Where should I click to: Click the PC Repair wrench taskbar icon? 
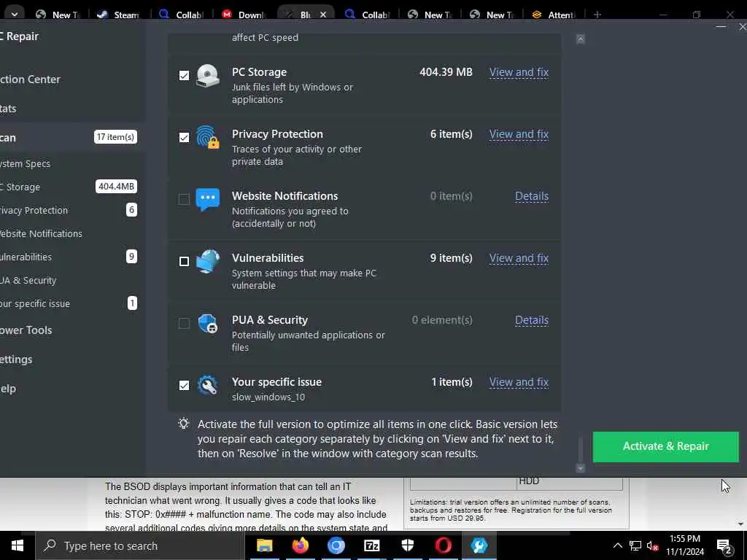point(479,545)
